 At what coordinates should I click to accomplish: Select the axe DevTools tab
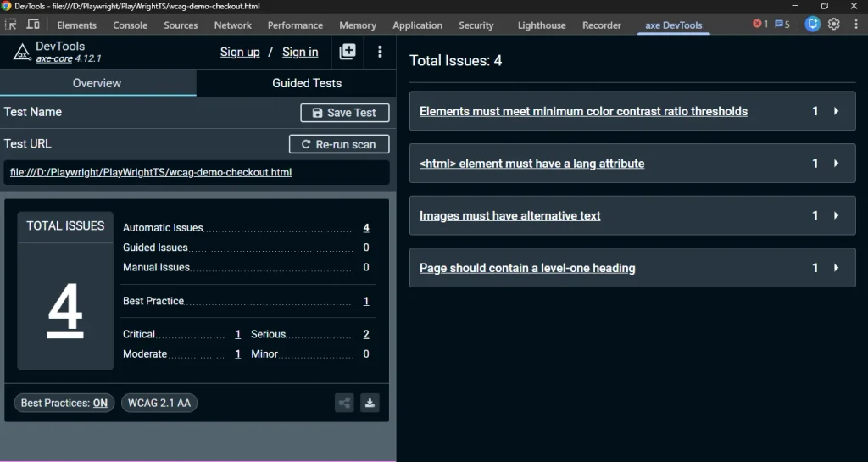tap(674, 25)
